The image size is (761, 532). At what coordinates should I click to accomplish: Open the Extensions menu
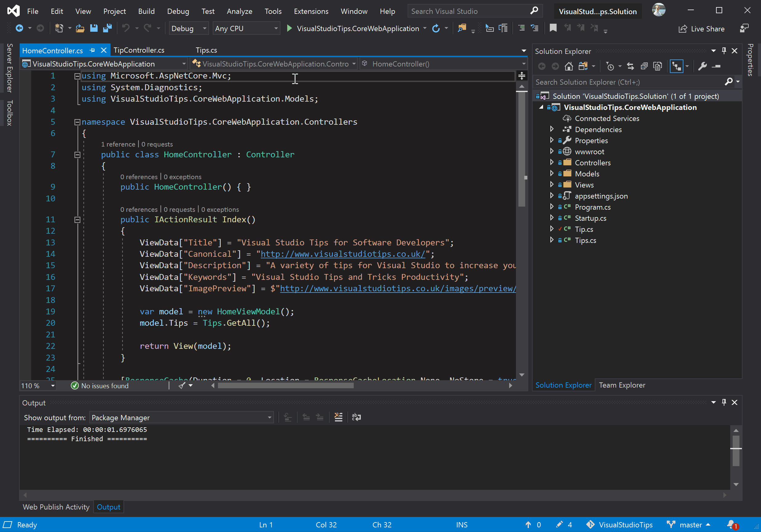pos(311,11)
